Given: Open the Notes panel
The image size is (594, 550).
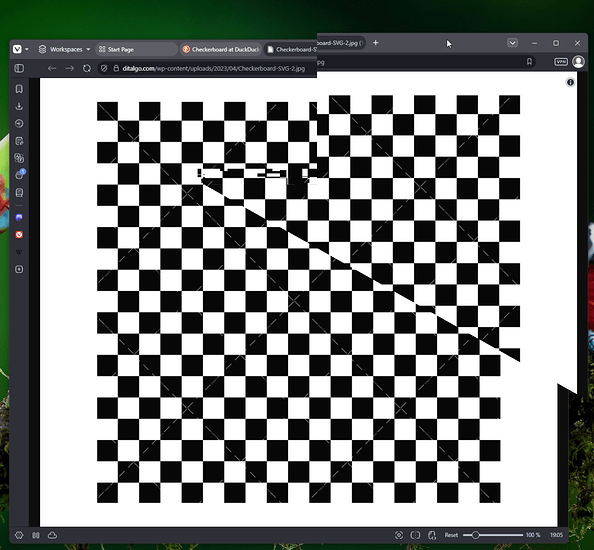Looking at the screenshot, I should pyautogui.click(x=19, y=141).
